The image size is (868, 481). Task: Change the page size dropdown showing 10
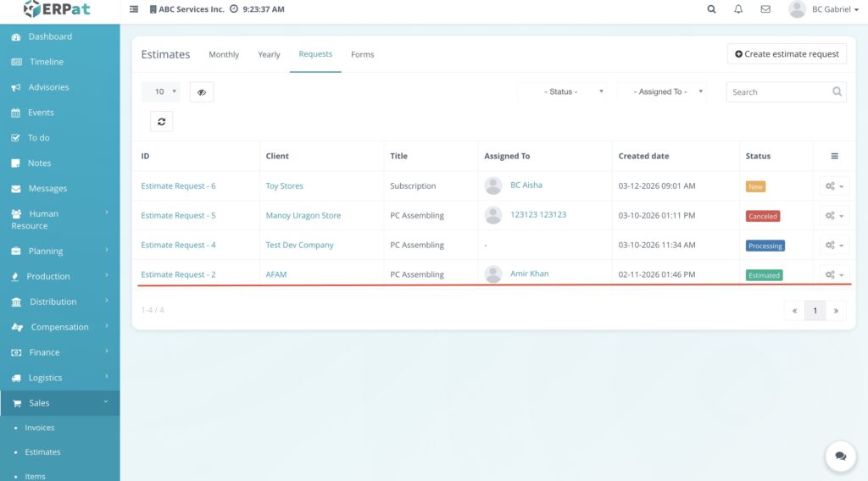coord(160,91)
